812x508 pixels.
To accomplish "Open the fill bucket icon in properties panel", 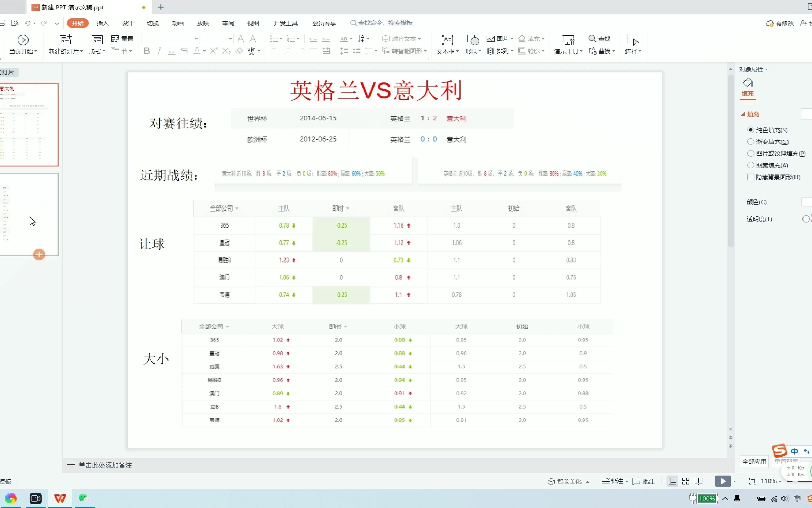I will click(x=748, y=83).
